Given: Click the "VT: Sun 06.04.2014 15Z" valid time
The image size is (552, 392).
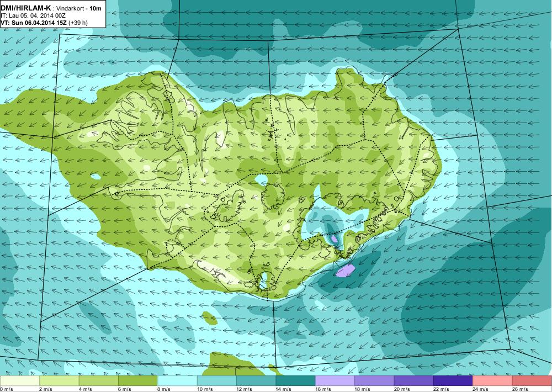Looking at the screenshot, I should click(x=34, y=23).
